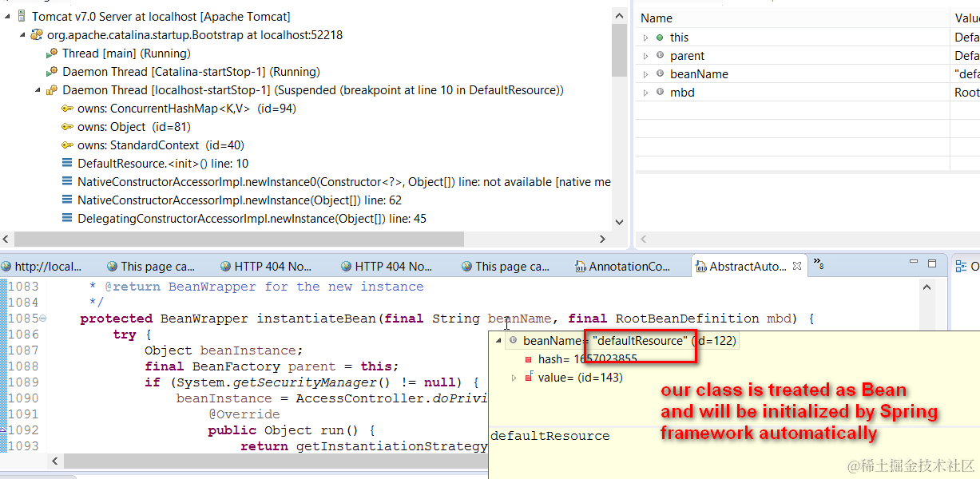Collapse the Tomcat v7.0 Server node
Viewport: 980px width, 479px height.
pos(7,16)
